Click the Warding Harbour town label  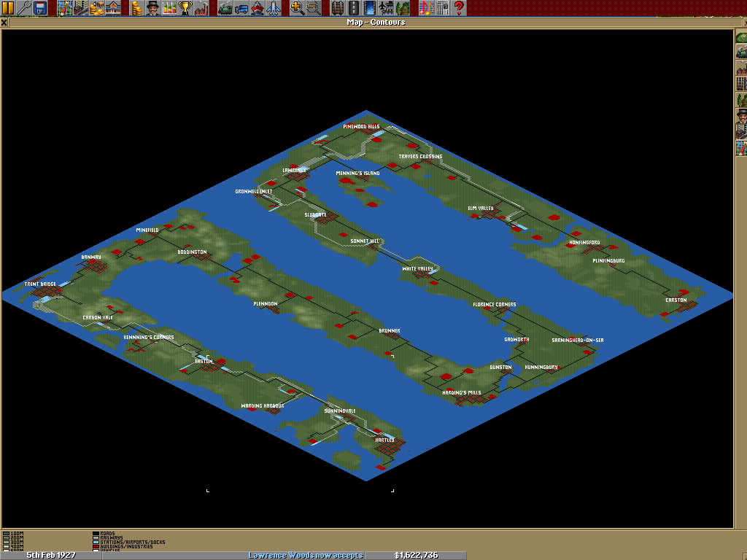click(263, 406)
